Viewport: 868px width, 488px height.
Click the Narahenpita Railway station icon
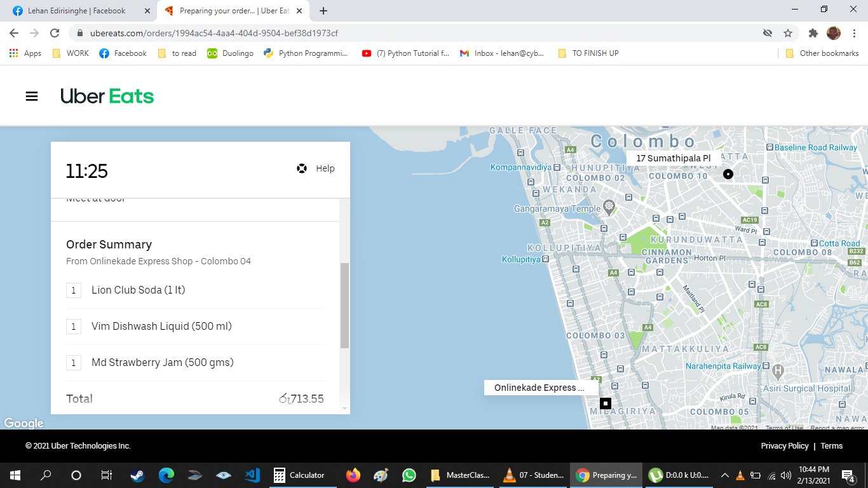click(x=766, y=366)
